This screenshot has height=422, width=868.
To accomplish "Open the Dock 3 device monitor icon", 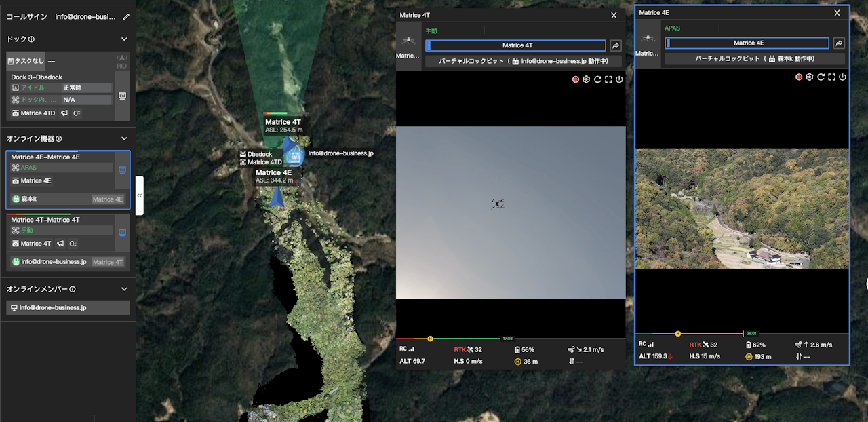I will tap(122, 96).
